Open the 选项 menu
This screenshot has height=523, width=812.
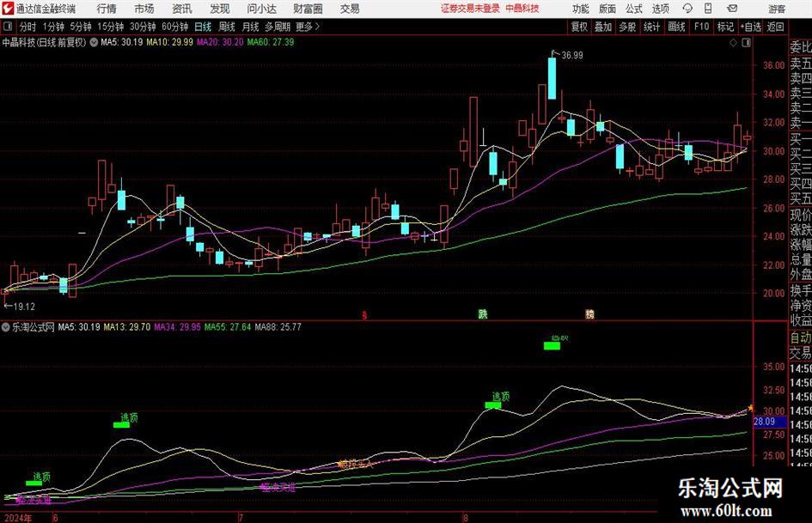(660, 9)
